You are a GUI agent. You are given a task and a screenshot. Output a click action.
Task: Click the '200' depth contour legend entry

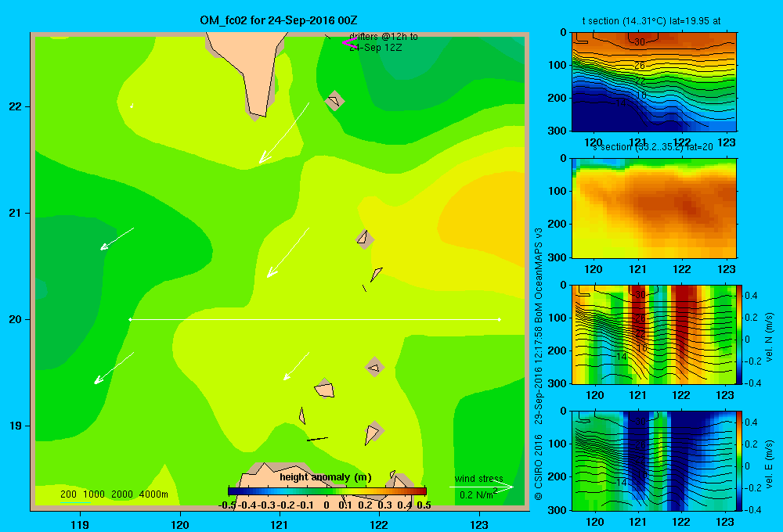pos(68,494)
